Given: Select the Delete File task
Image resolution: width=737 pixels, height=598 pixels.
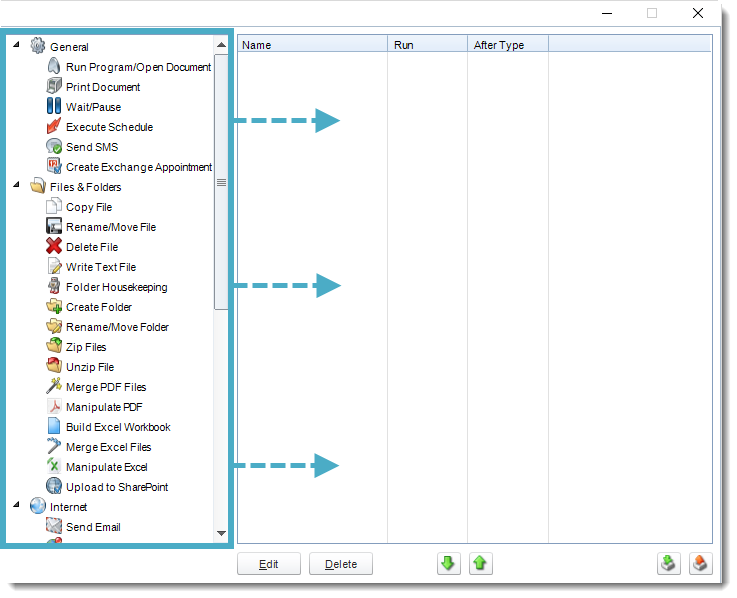Looking at the screenshot, I should click(92, 247).
